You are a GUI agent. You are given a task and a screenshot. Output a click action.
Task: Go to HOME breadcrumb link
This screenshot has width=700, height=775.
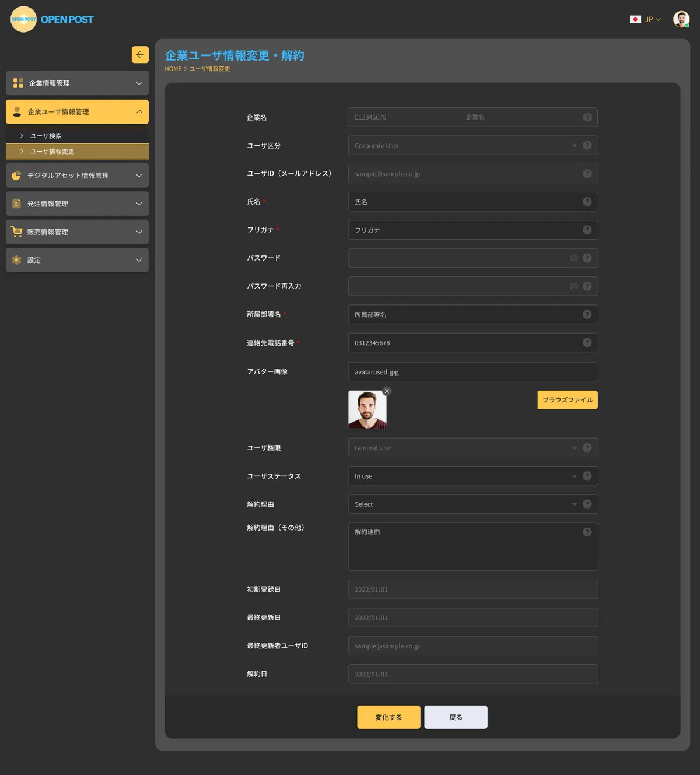pos(173,69)
